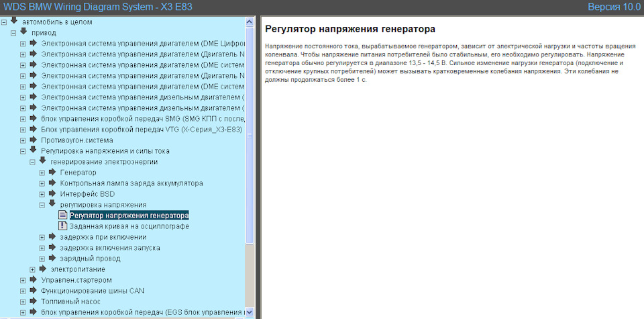Click the Регулятор напряжения генератора content heading
Image resolution: width=644 pixels, height=319 pixels.
[x=350, y=29]
